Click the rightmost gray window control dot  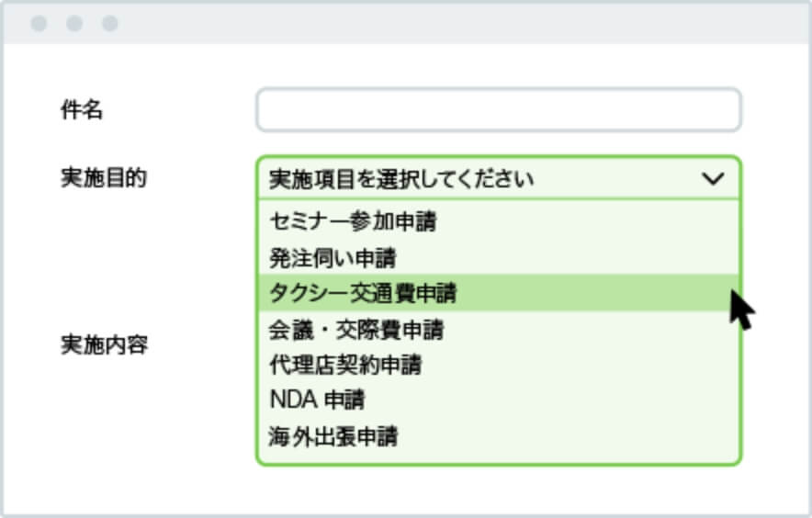(x=110, y=23)
